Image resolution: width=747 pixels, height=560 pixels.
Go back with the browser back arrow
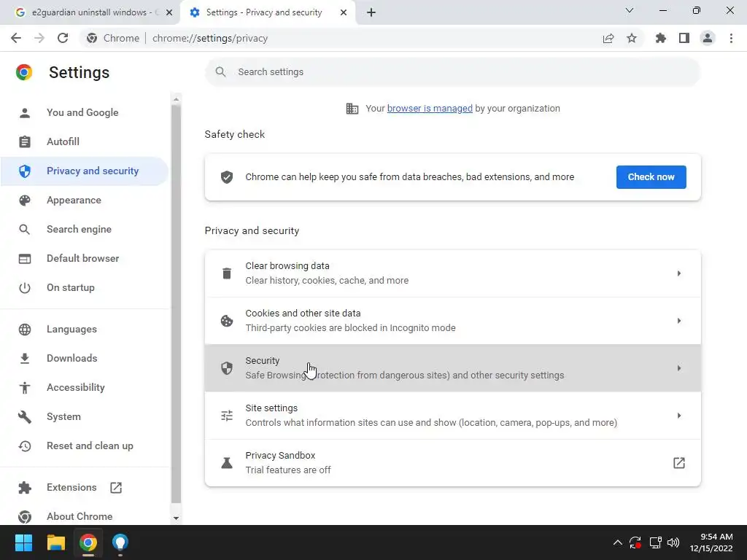16,38
